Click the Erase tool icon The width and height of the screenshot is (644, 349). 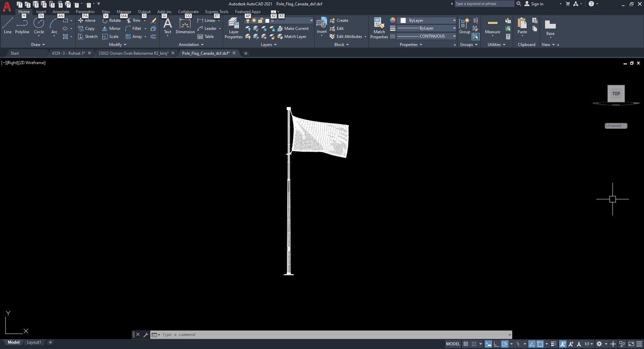[x=153, y=20]
